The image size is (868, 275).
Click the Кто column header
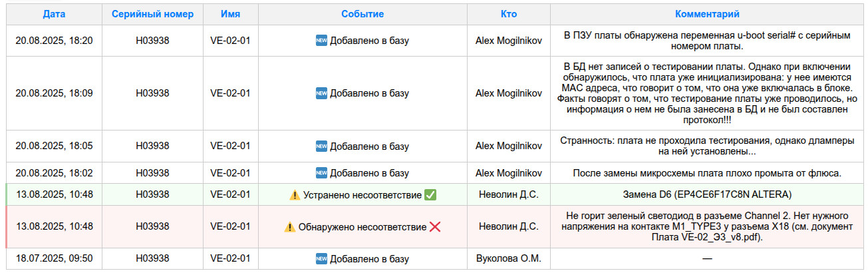pos(509,14)
